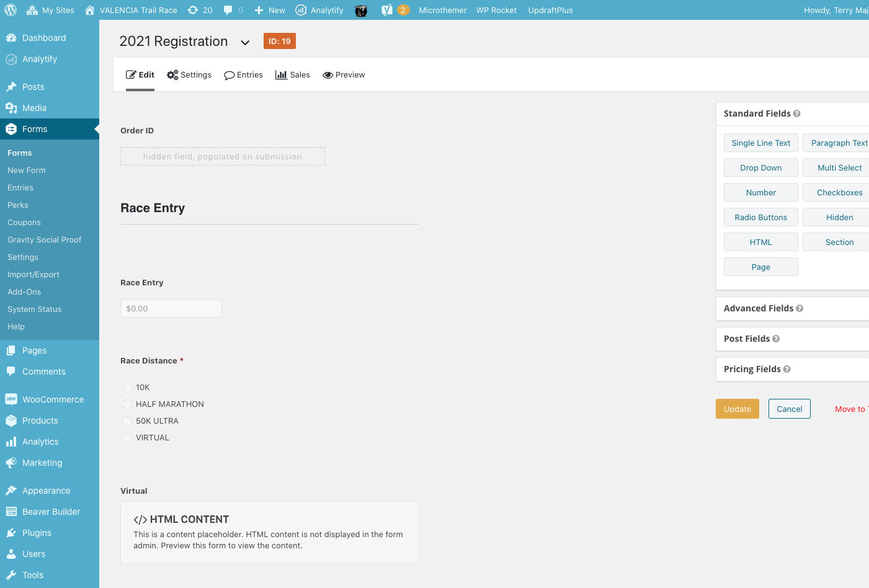Open WP Rocket in admin bar
Image resolution: width=869 pixels, height=588 pixels.
496,10
